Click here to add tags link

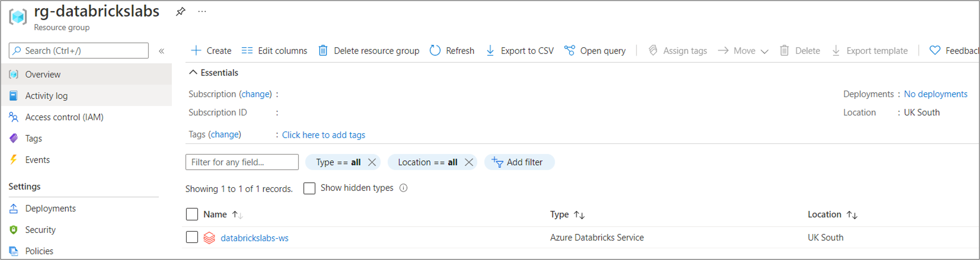(323, 135)
